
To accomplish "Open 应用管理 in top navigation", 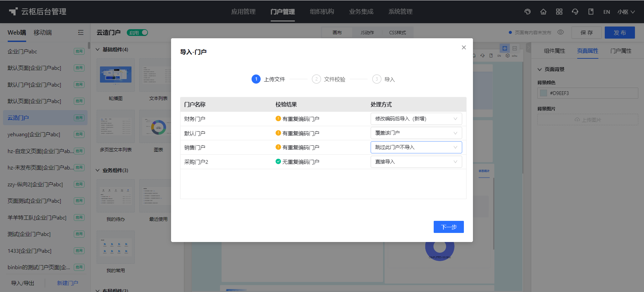I will coord(244,12).
